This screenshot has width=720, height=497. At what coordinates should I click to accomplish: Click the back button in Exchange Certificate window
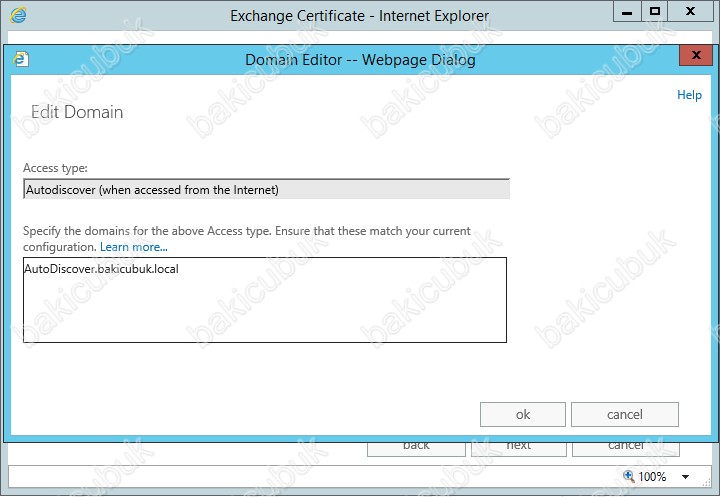416,449
